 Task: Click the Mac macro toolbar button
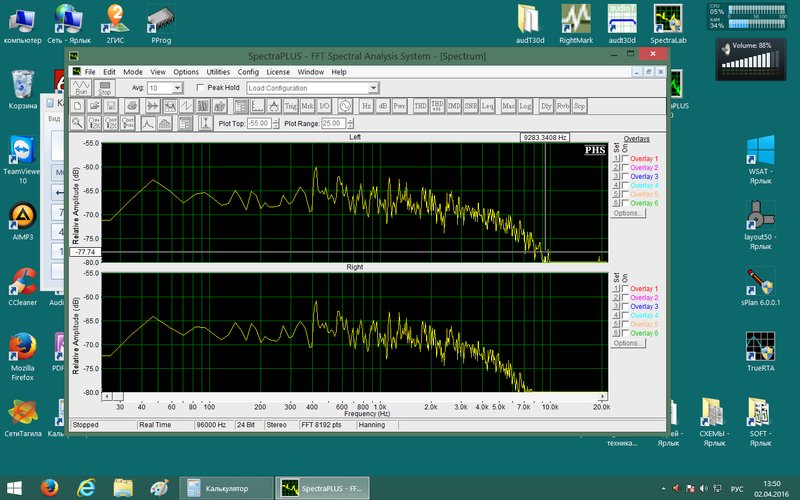pos(509,106)
